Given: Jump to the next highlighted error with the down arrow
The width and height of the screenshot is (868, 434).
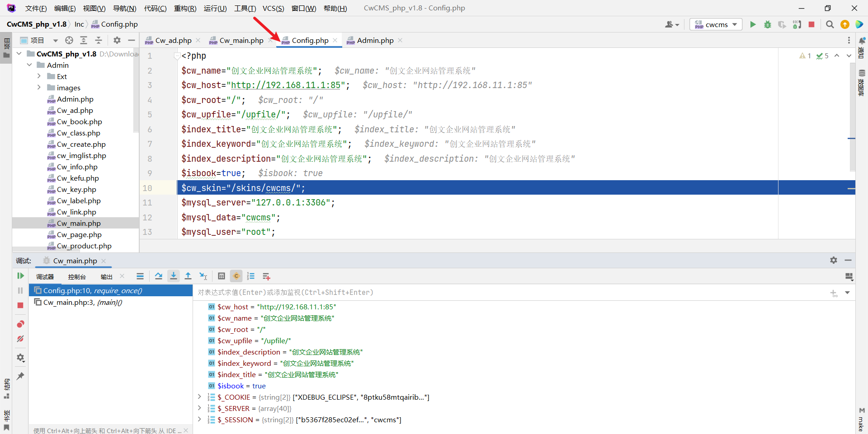Looking at the screenshot, I should [x=849, y=56].
